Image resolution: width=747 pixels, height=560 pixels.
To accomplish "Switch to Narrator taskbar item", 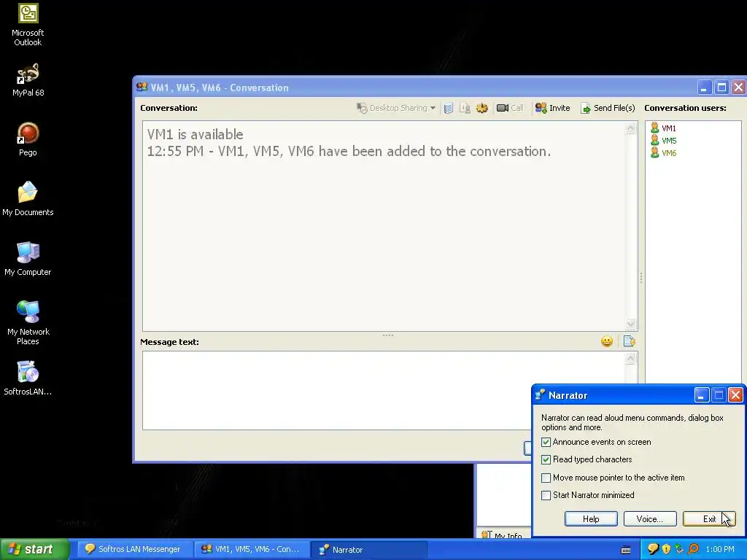I will click(368, 550).
